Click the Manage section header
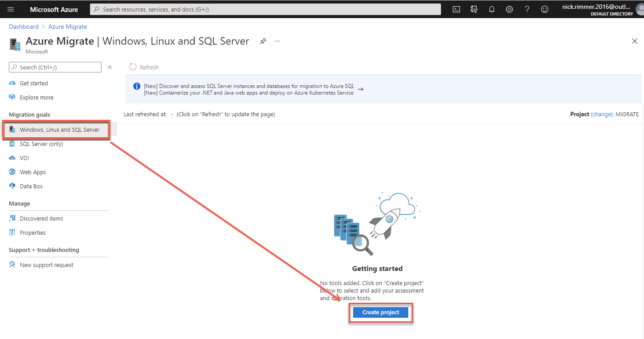This screenshot has height=339, width=644. click(x=19, y=204)
